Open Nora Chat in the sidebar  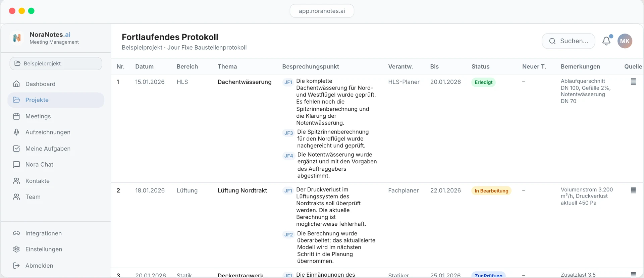[56, 165]
